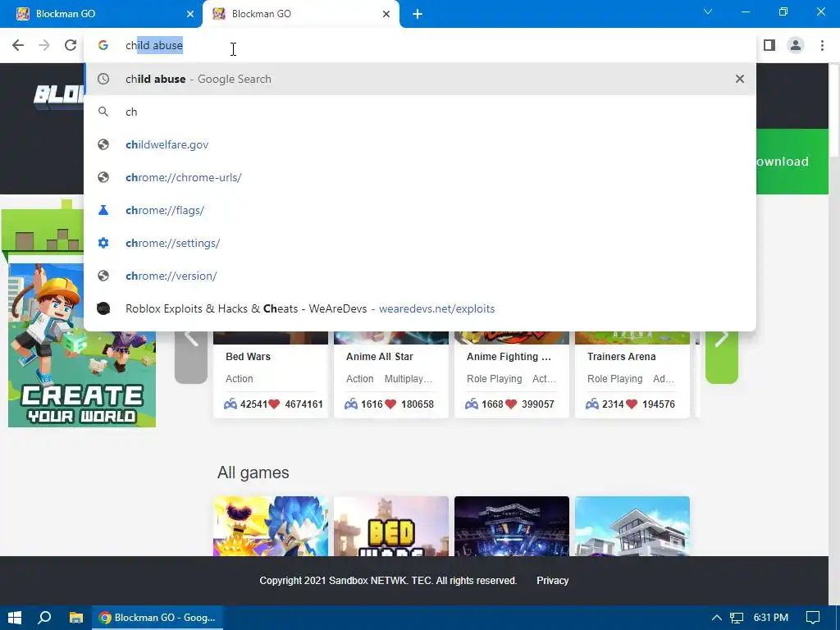Open a new tab with plus button
The image size is (840, 630).
click(418, 14)
